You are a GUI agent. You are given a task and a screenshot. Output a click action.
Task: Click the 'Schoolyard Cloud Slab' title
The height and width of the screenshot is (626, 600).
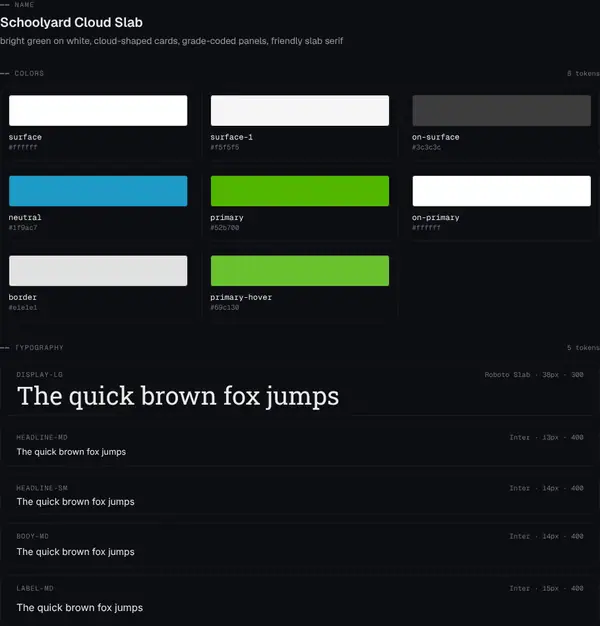(x=71, y=22)
